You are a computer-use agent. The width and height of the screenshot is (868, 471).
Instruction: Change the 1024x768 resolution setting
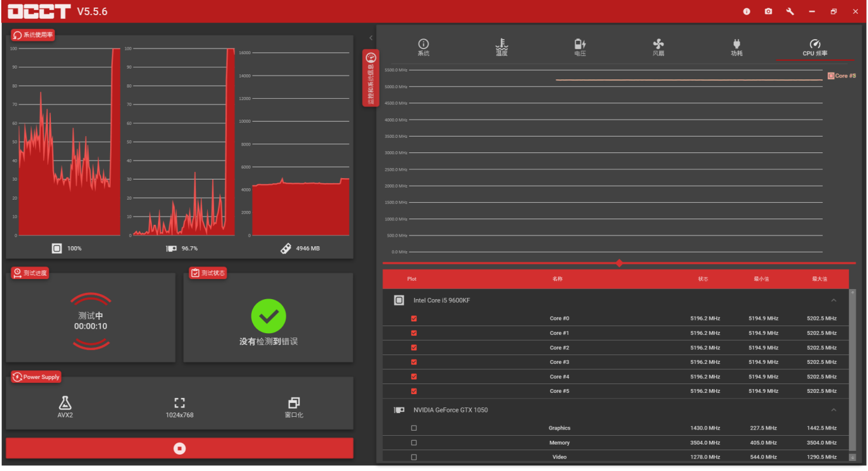coord(179,407)
